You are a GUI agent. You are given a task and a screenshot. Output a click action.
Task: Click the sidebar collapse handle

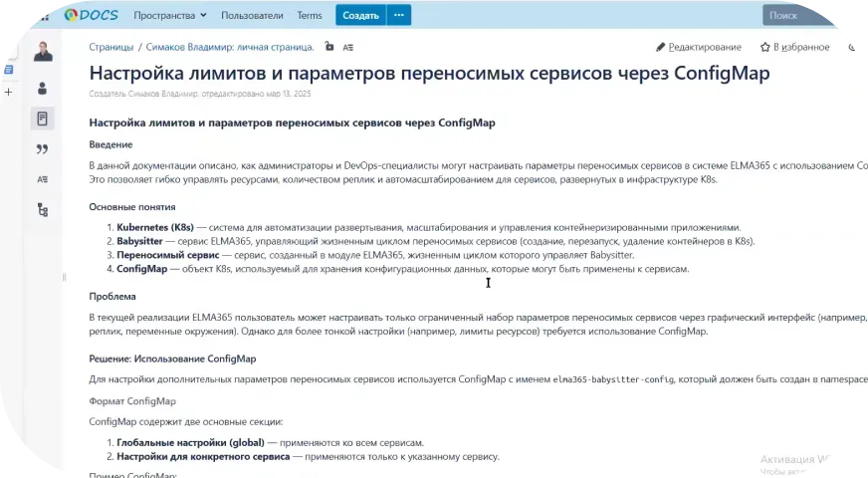(65, 277)
